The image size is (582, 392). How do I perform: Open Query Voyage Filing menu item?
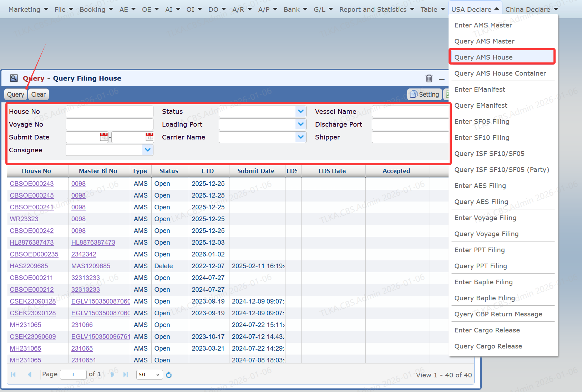pos(486,234)
